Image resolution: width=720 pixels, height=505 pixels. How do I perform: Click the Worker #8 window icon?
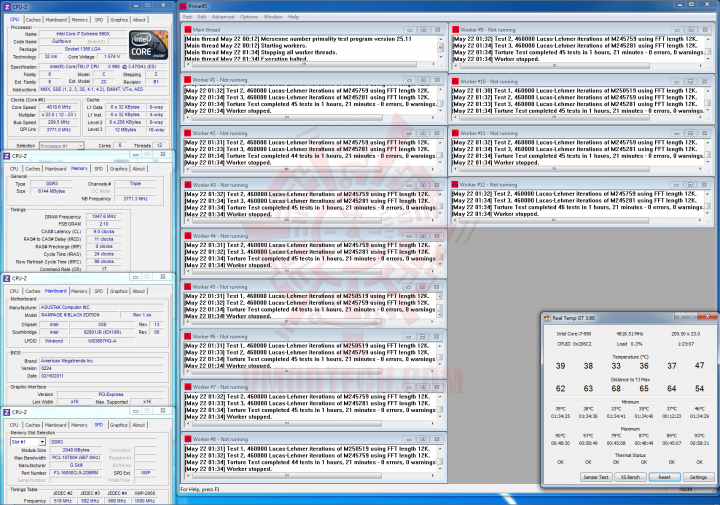point(188,439)
